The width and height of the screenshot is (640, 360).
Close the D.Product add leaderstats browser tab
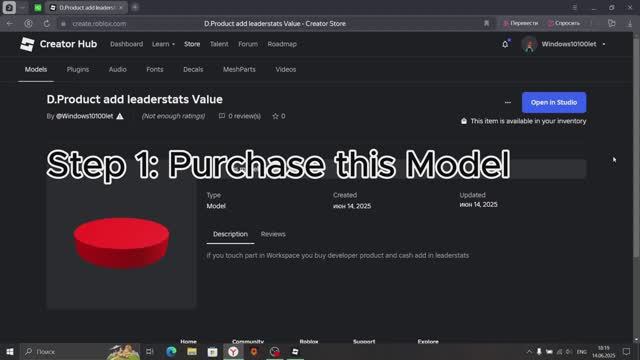(121, 8)
